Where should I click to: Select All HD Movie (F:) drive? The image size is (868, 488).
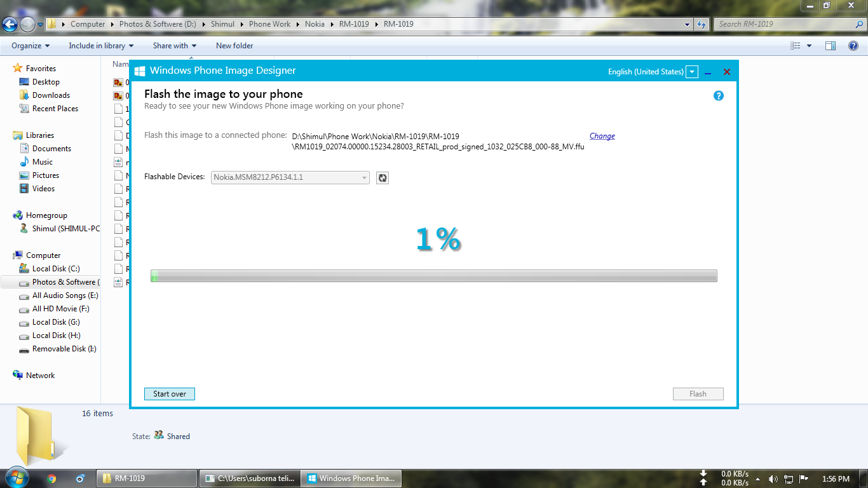(60, 309)
